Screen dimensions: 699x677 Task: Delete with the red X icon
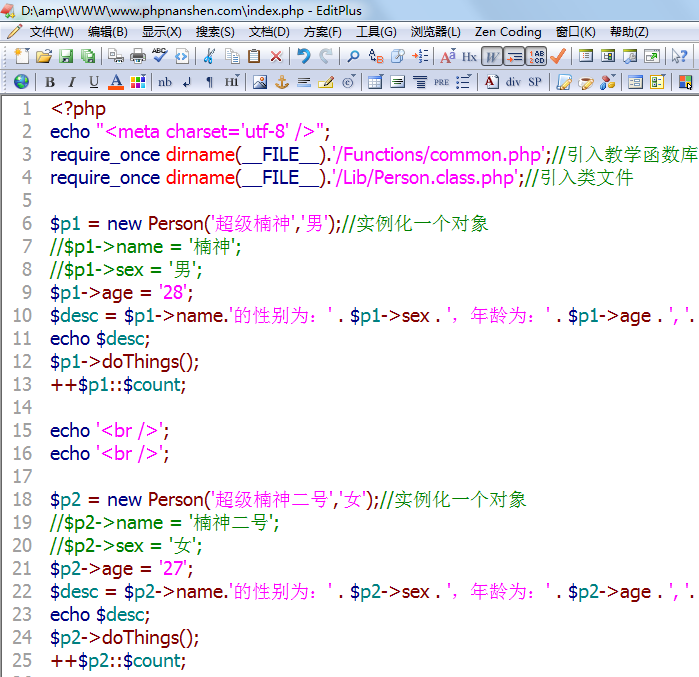[x=276, y=56]
